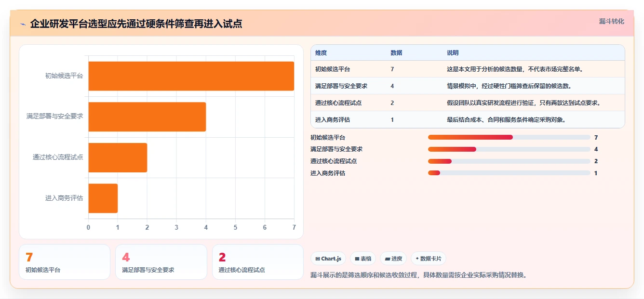Screen dimensions: 644x299
Task: Click progress row label 通过核心流程试点
Action: [x=334, y=161]
